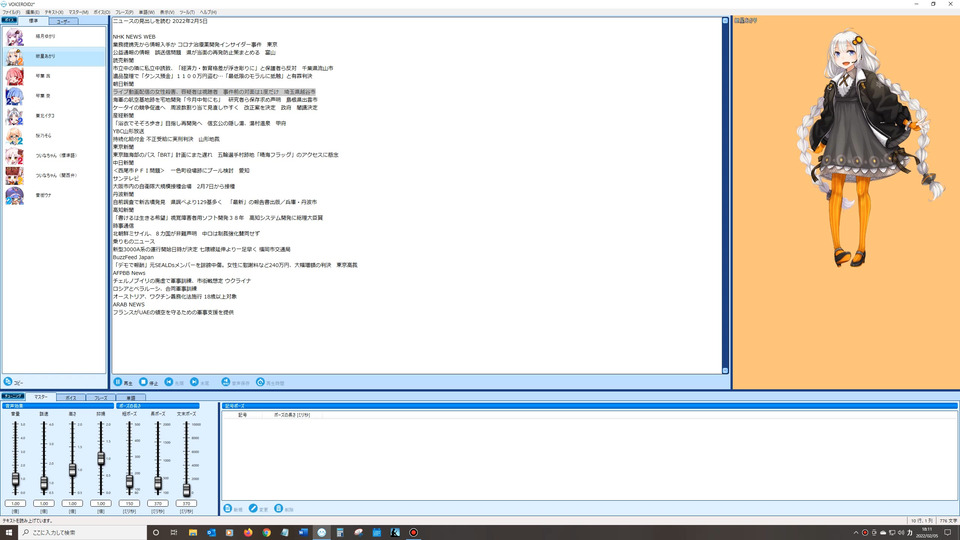The width and height of the screenshot is (960, 540).
Task: Switch to the ボイス tuning tab
Action: (x=71, y=397)
